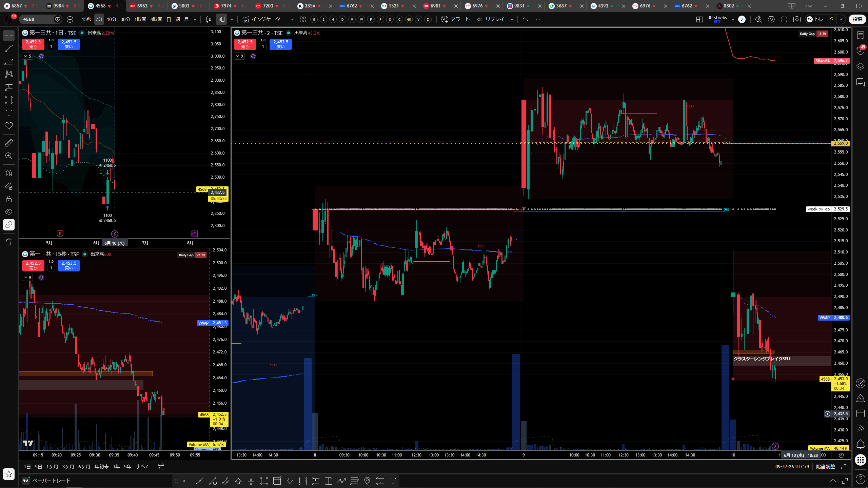Toggle hide all drawings eye icon
The width and height of the screenshot is (868, 488).
click(9, 212)
